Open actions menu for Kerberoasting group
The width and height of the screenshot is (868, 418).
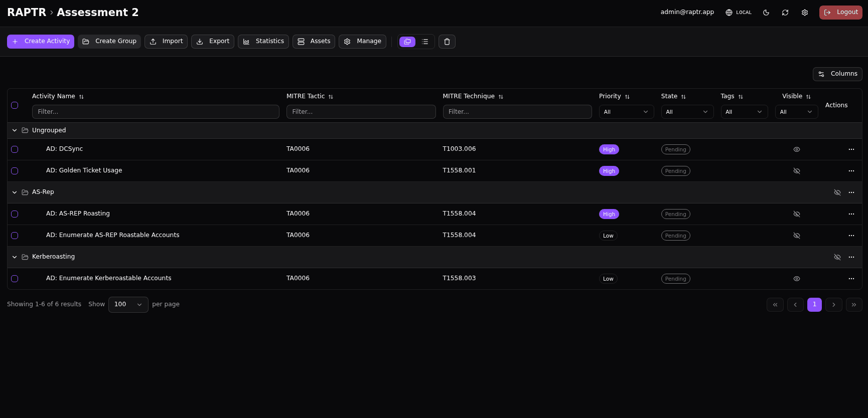(x=851, y=257)
